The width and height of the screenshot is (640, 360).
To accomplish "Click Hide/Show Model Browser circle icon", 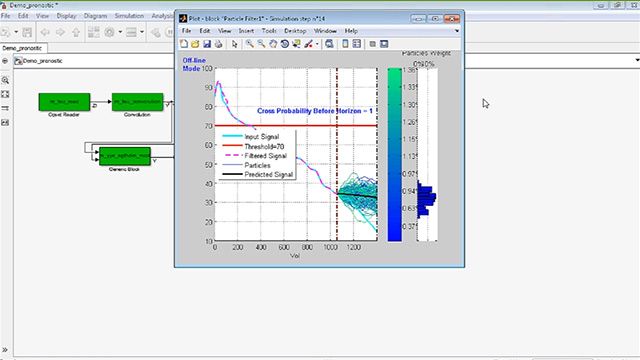I will click(5, 61).
